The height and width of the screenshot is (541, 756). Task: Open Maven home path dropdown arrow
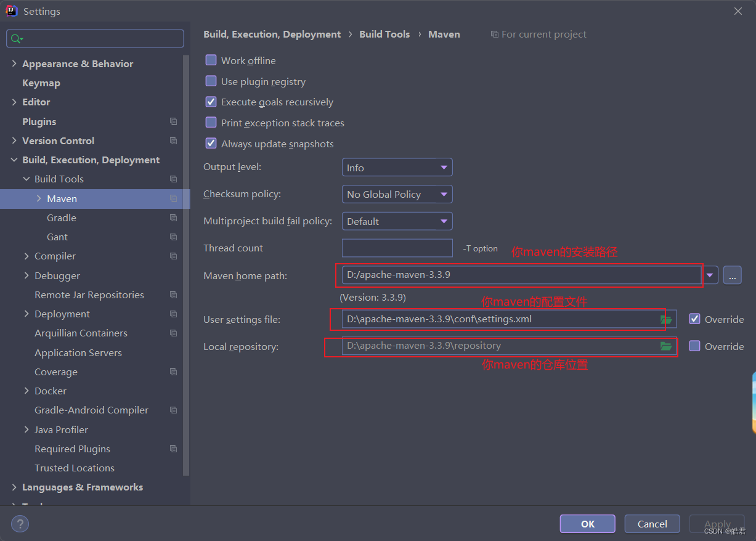(x=710, y=275)
